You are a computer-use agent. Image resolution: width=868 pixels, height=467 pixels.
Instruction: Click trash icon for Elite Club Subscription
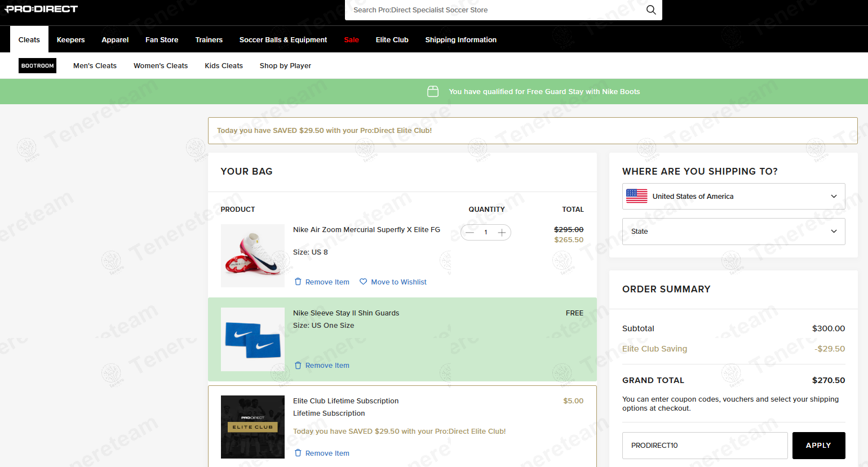tap(298, 453)
